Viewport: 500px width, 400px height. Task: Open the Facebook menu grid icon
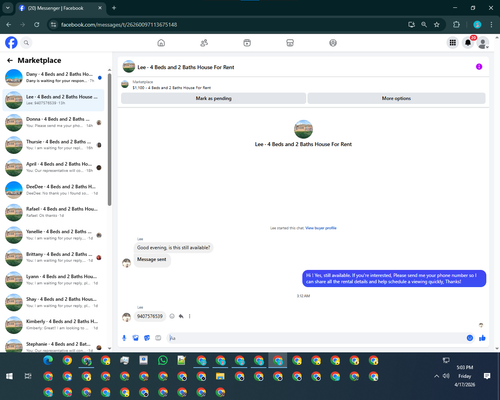[x=453, y=43]
